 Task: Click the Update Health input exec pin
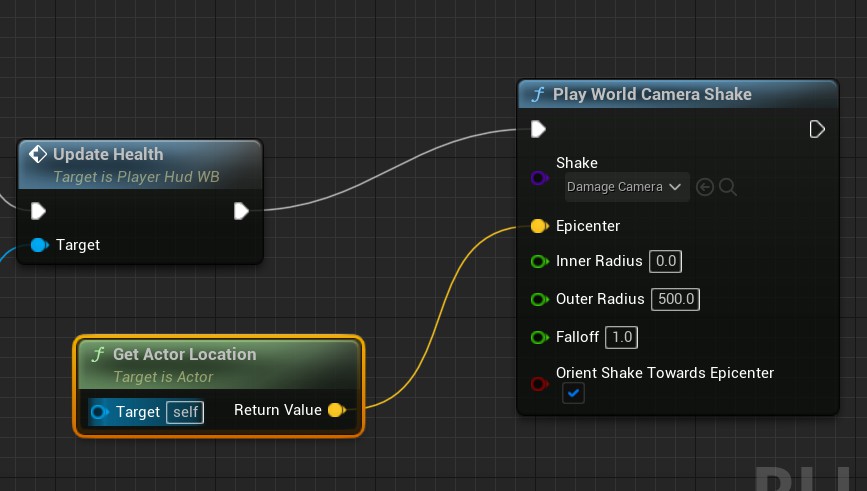pos(39,210)
